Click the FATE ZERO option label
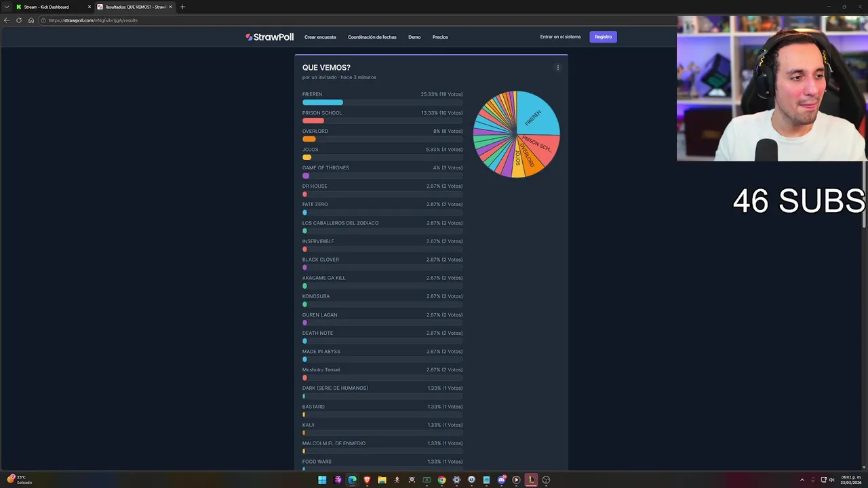 coord(315,204)
